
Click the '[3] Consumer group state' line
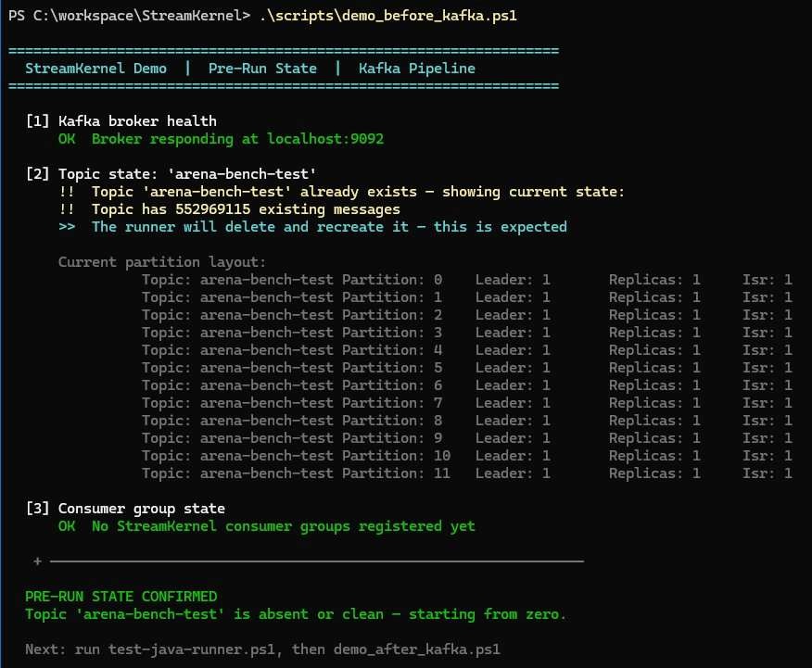tap(125, 509)
